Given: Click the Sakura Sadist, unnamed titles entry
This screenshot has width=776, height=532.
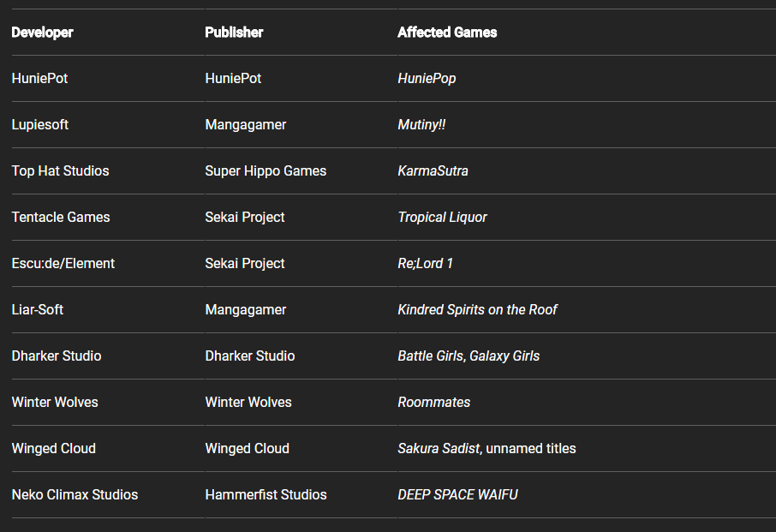Looking at the screenshot, I should 487,449.
